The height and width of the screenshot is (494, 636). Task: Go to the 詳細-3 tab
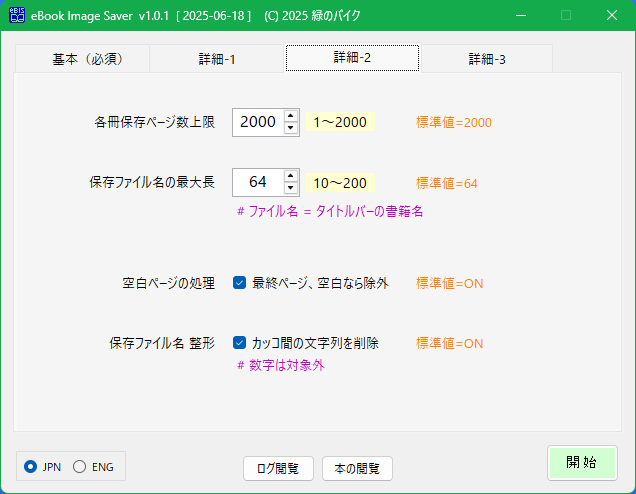click(487, 59)
